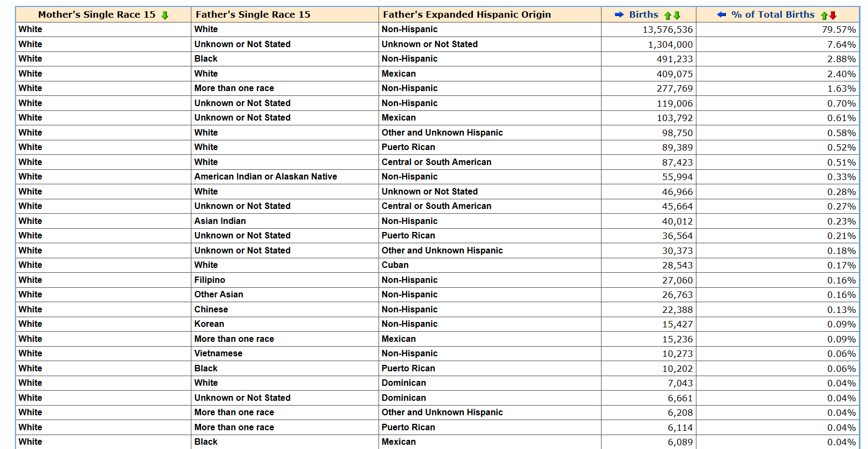Click blue left arrow beside % of Total Births
This screenshot has height=449, width=868.
(x=722, y=14)
